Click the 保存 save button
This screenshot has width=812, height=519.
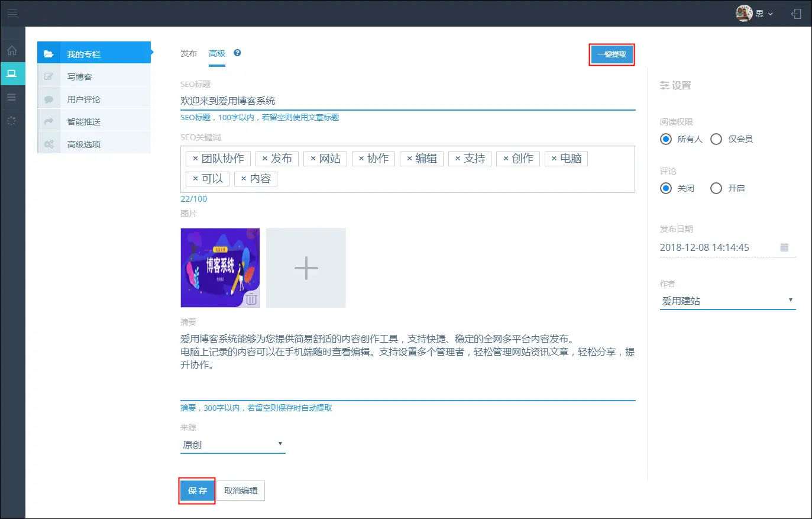click(x=197, y=491)
